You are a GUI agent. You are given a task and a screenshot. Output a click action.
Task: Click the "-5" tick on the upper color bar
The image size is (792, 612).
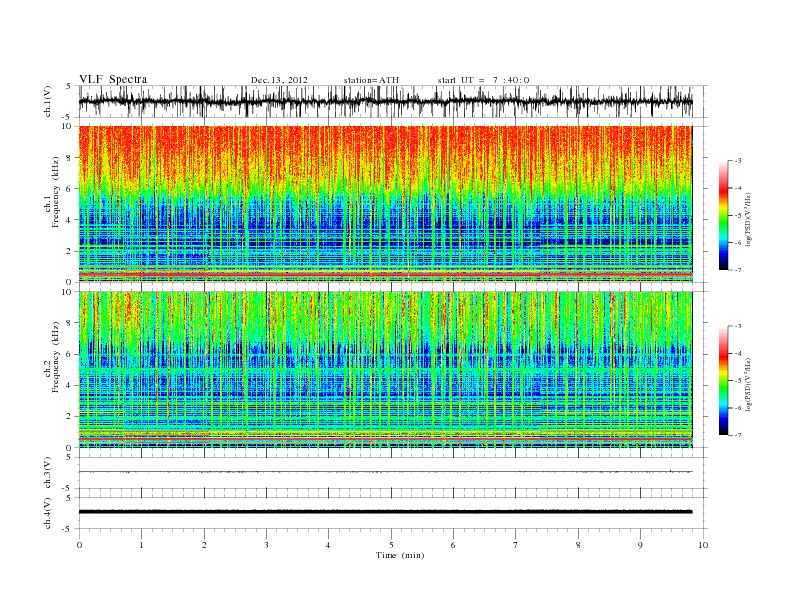point(738,215)
